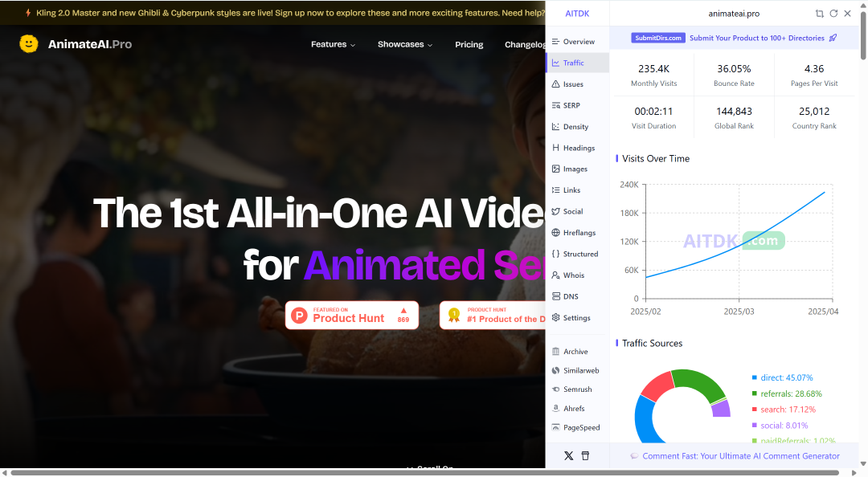Click the X (Twitter) icon at the sidebar bottom
The height and width of the screenshot is (477, 868).
click(568, 456)
